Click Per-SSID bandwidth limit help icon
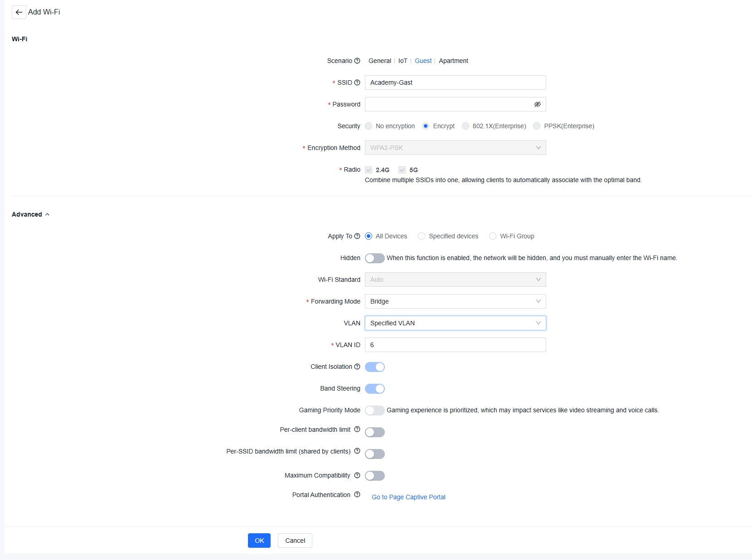 click(x=357, y=451)
